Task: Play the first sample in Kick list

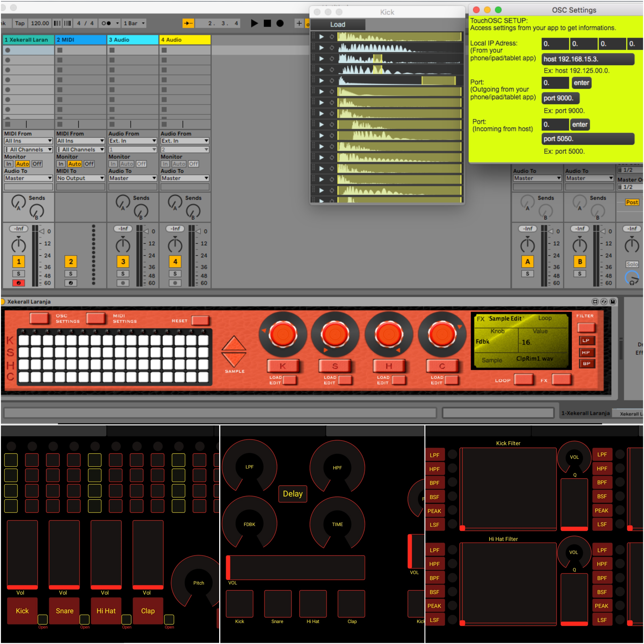Action: (321, 37)
